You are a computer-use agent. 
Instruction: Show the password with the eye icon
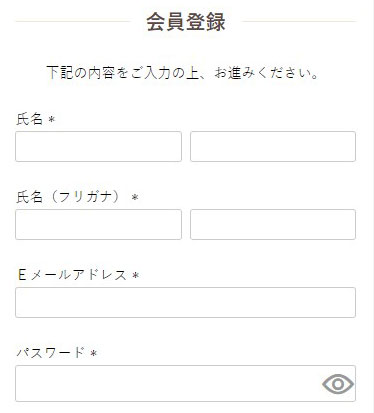[338, 384]
